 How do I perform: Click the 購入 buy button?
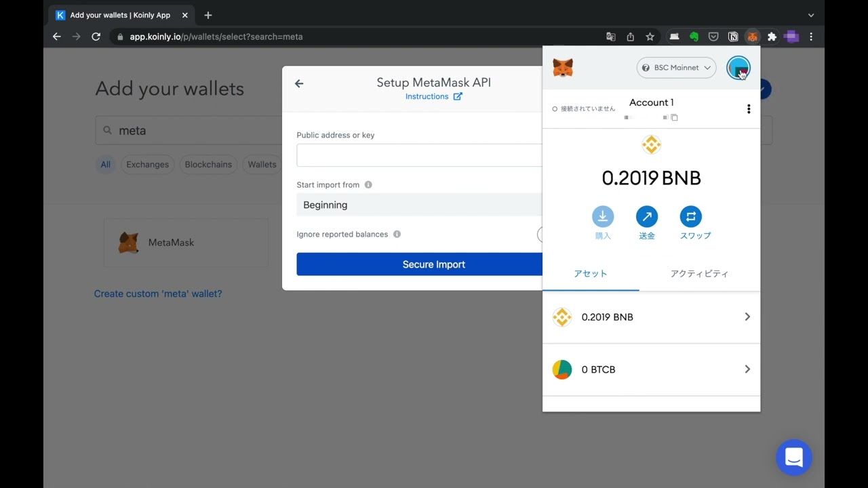[x=603, y=223]
